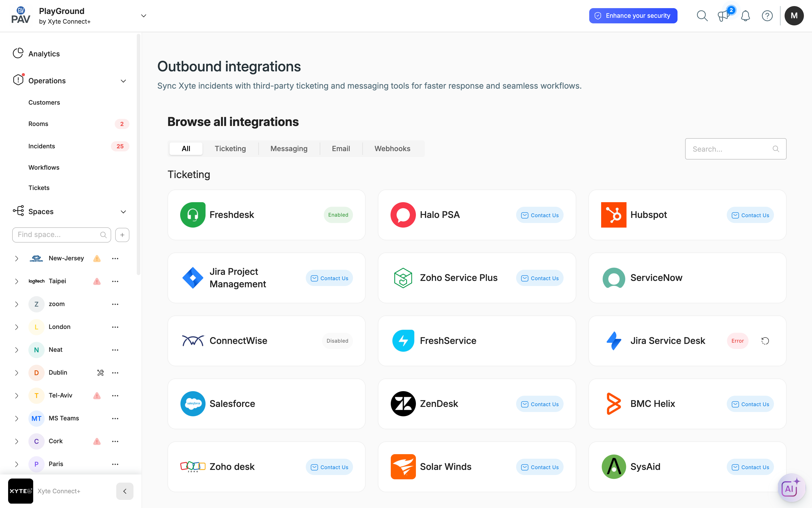Click the Jira Service Desk Error badge
Viewport: 812px width, 508px height.
[737, 341]
